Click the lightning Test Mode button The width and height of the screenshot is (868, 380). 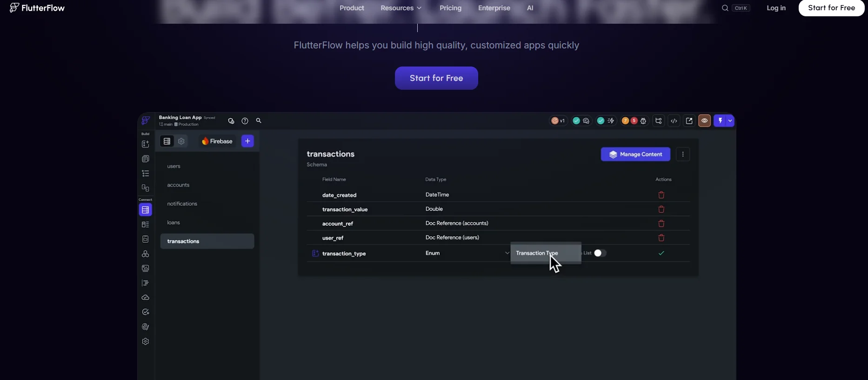[x=720, y=121]
